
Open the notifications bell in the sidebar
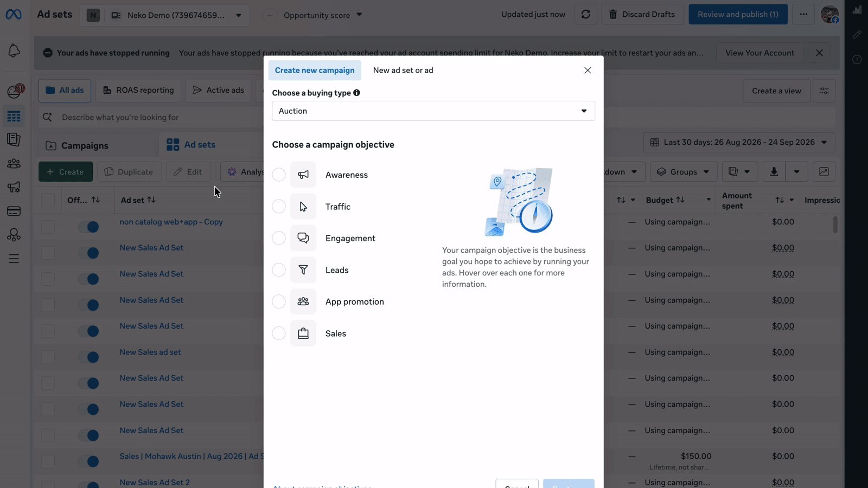point(14,51)
